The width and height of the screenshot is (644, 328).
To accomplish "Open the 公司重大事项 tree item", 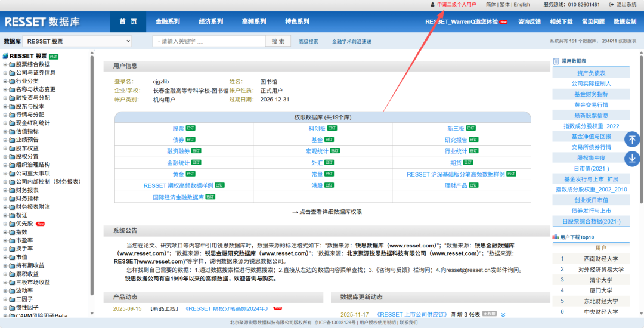I will pos(33,173).
